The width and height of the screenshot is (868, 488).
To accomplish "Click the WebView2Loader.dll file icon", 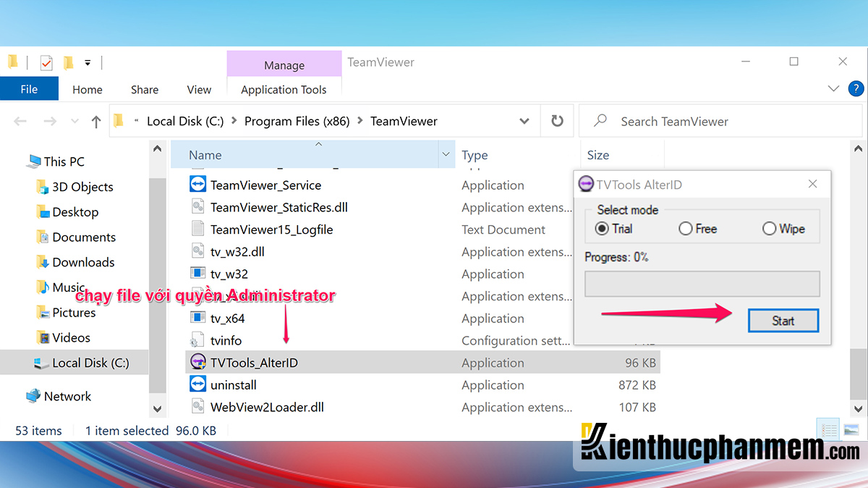I will tap(197, 407).
